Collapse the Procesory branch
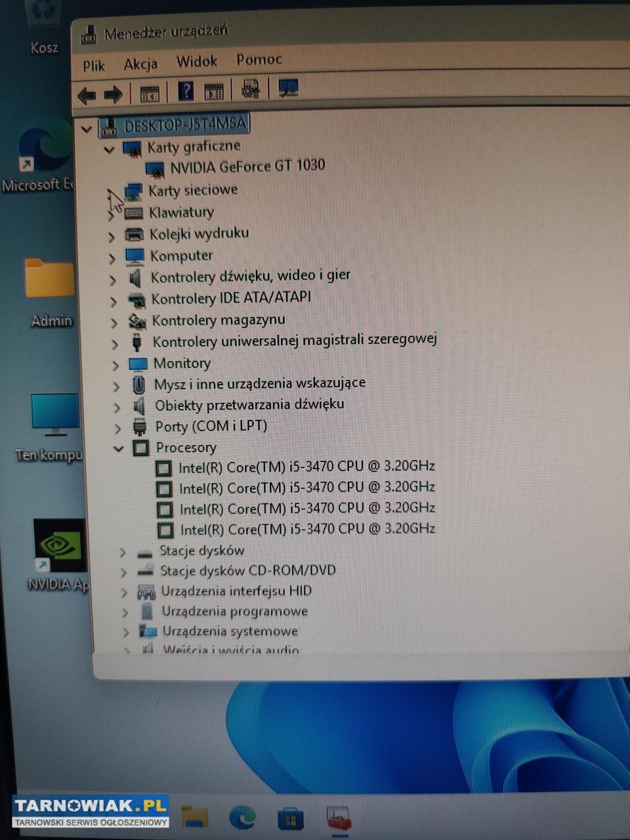 [x=118, y=449]
